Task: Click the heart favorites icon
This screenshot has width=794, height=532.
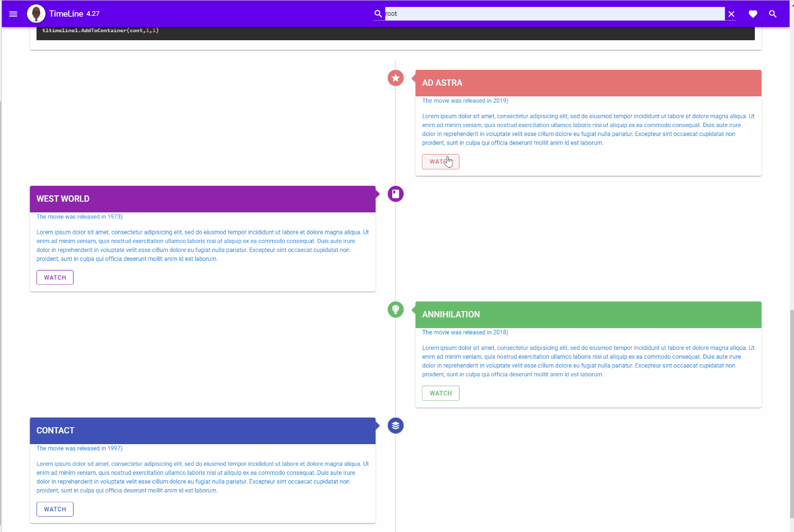Action: tap(753, 14)
